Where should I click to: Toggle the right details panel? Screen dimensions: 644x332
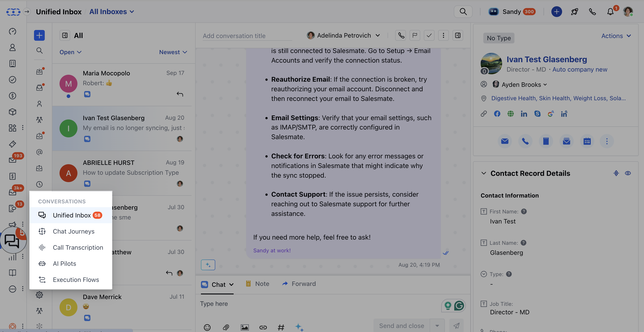point(458,36)
